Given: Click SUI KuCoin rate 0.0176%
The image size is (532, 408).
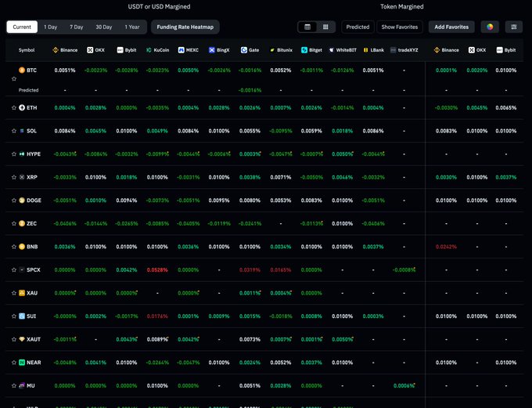Looking at the screenshot, I should coord(157,316).
